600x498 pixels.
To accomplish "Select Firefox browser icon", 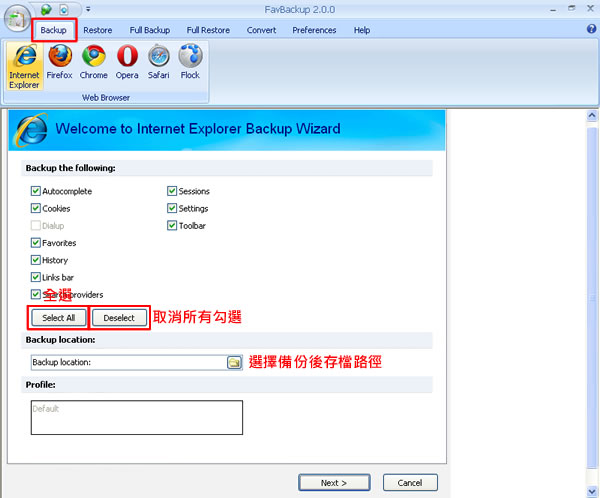I will 60,62.
